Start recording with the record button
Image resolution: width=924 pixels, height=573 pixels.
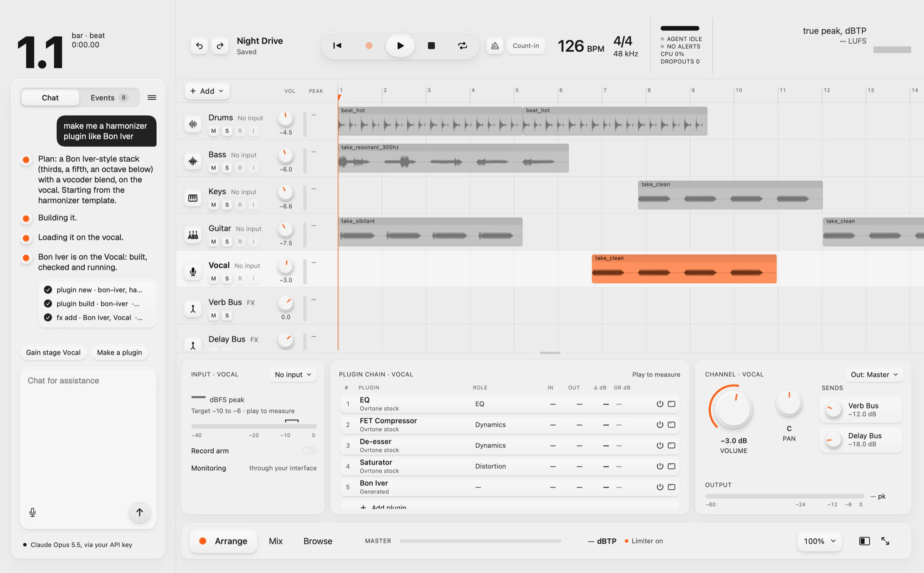click(369, 46)
